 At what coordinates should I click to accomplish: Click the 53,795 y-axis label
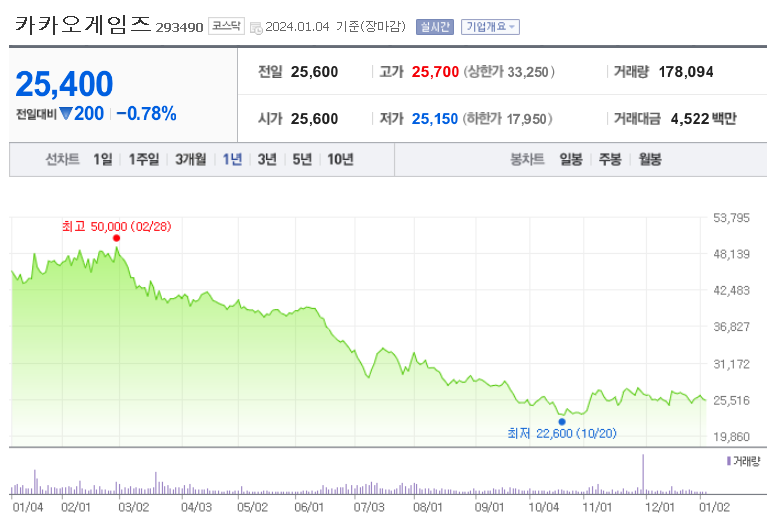(x=731, y=218)
